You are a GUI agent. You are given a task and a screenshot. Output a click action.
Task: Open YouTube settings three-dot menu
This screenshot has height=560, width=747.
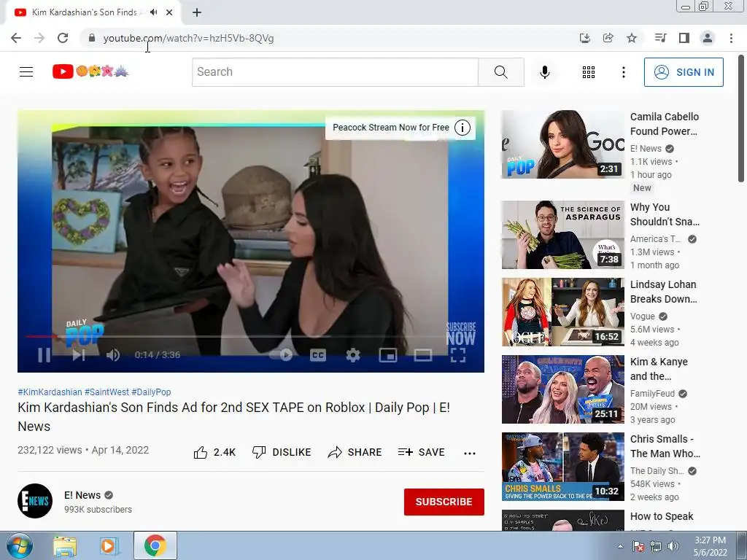click(x=623, y=72)
